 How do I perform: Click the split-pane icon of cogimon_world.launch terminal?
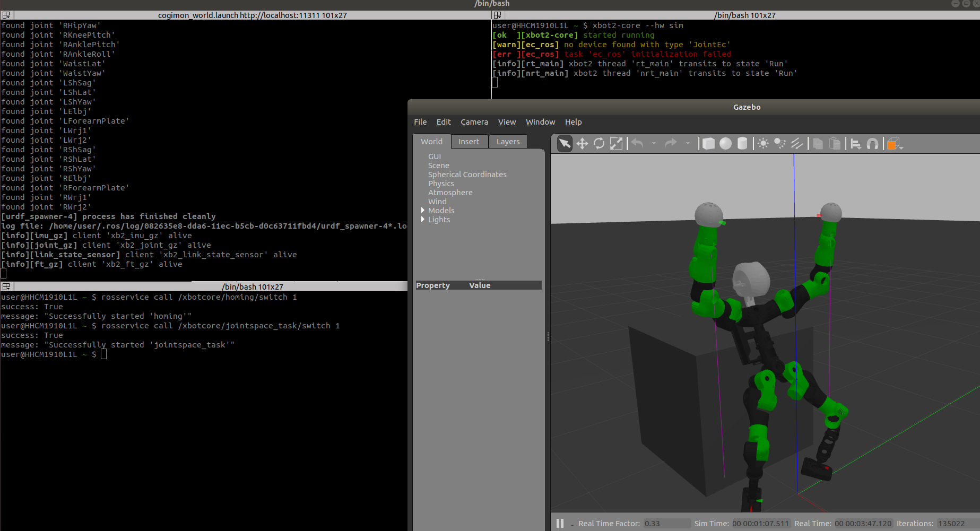6,15
